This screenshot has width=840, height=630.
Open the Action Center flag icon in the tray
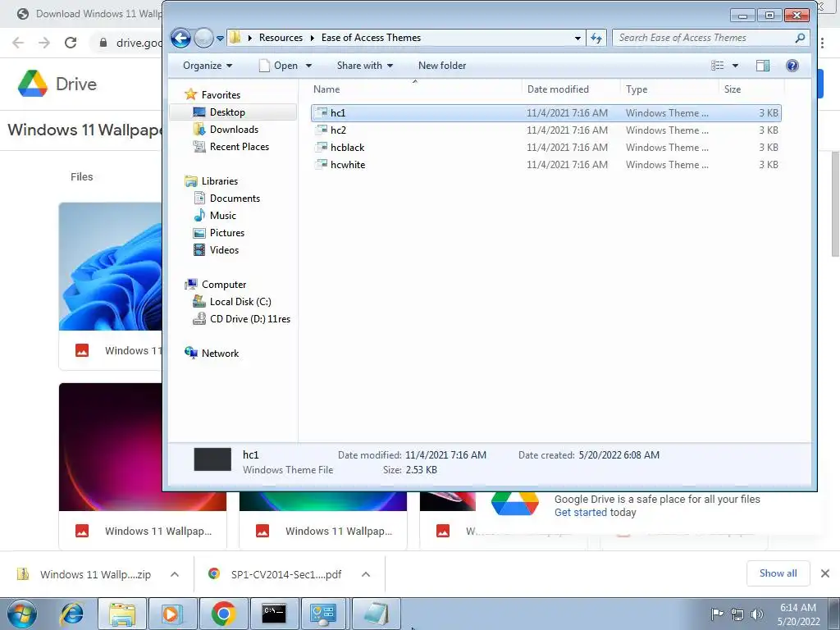click(x=717, y=614)
